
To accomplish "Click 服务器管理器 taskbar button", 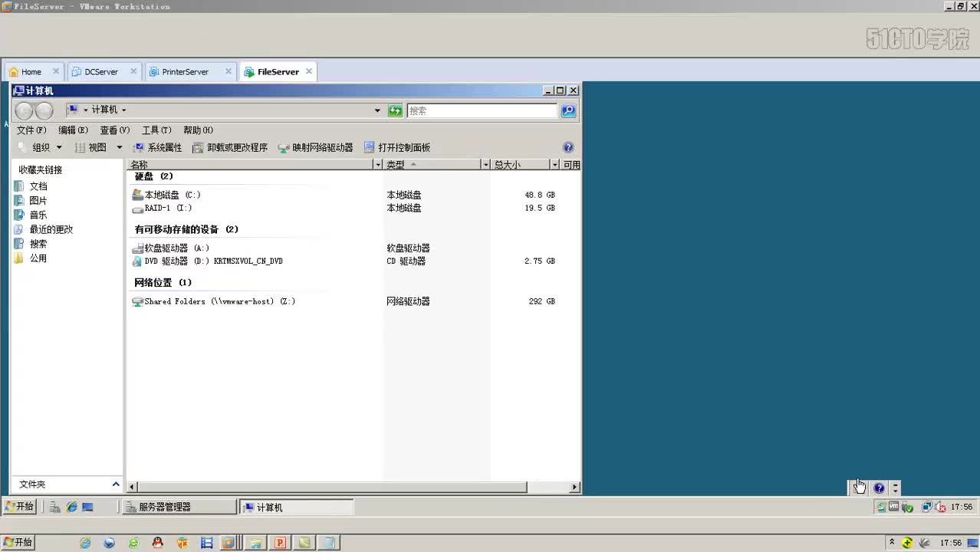I will [179, 507].
